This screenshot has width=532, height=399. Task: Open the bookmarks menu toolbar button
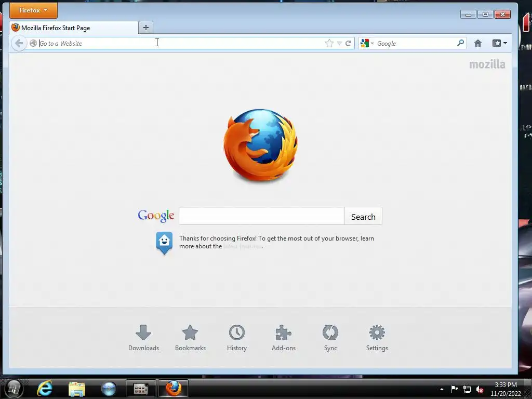coord(499,43)
